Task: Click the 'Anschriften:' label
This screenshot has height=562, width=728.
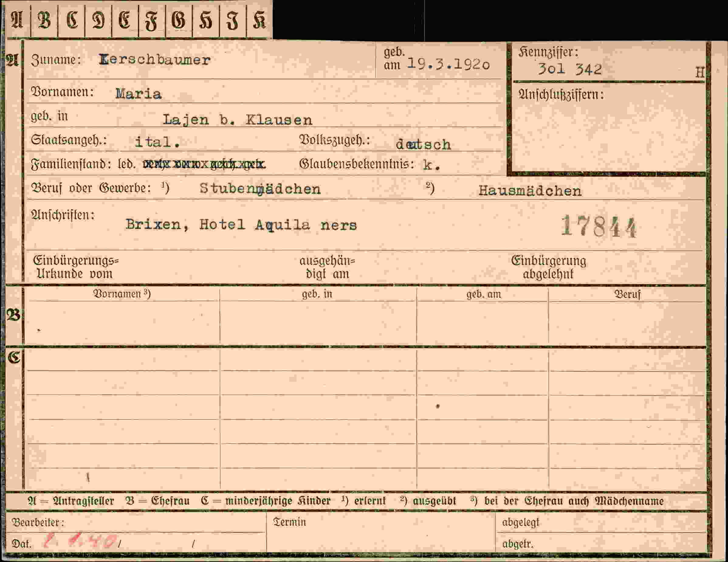Action: 63,215
